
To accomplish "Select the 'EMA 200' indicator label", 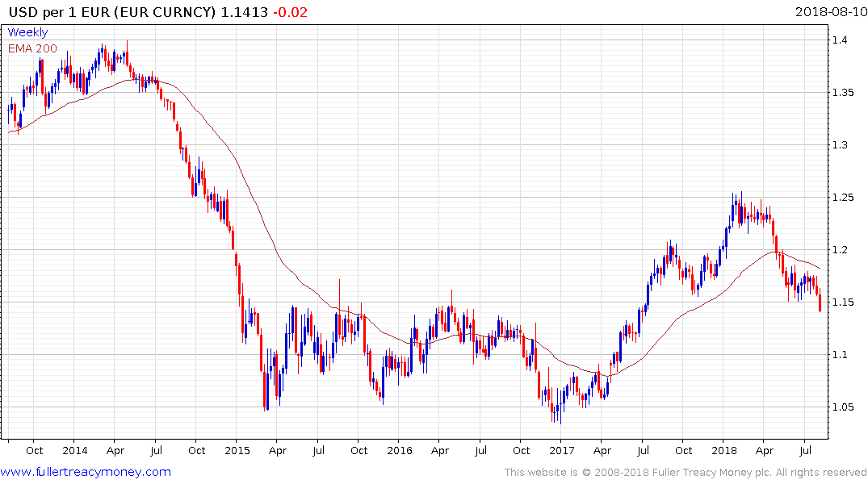I will pyautogui.click(x=32, y=48).
